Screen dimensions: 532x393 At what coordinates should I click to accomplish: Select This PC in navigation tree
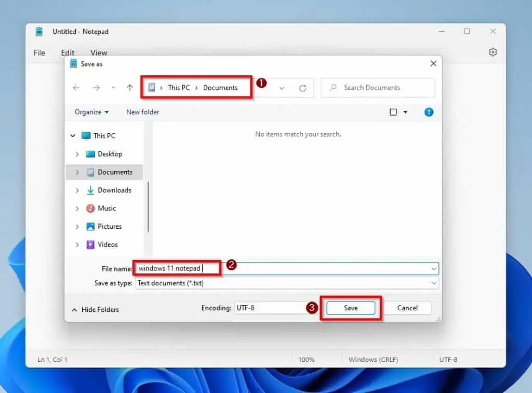click(104, 136)
